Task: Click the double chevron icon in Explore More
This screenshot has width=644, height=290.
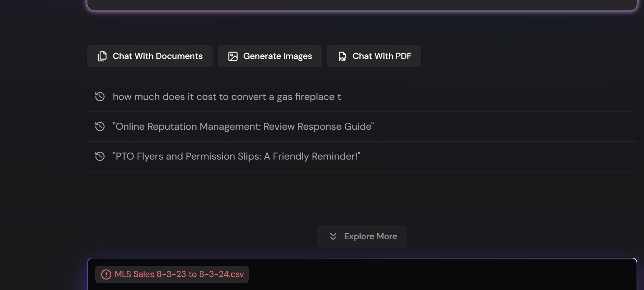Action: point(333,236)
